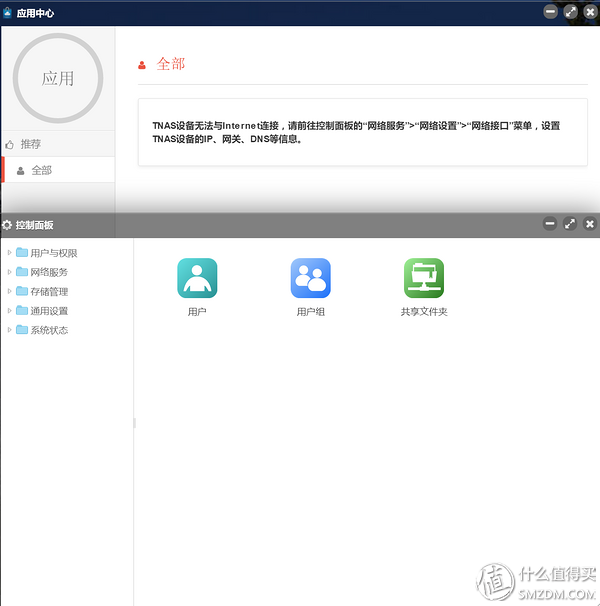Select the 推荐 category in 应用中心
Screen dimensions: 600x606
pyautogui.click(x=58, y=144)
